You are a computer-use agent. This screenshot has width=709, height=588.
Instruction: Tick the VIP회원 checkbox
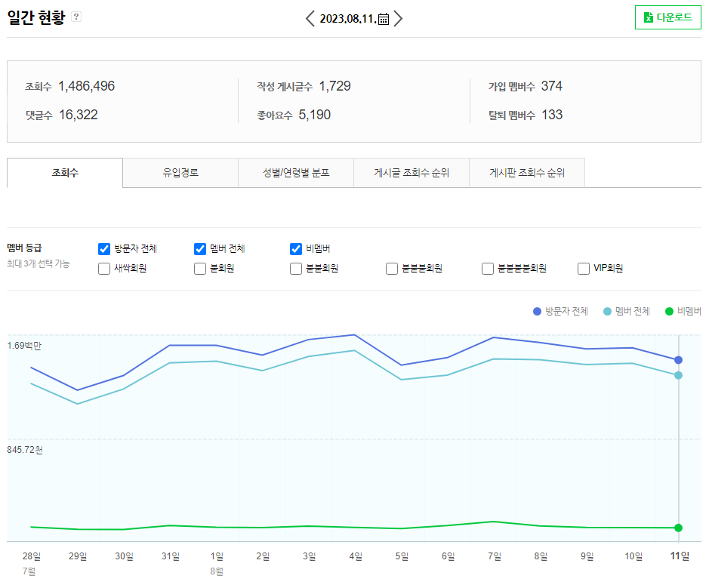(584, 269)
